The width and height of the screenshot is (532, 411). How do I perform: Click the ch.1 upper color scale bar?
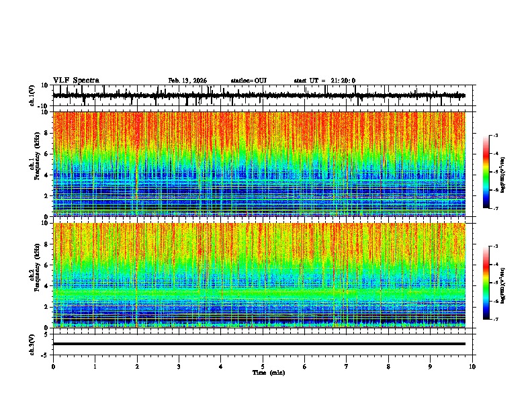pyautogui.click(x=486, y=171)
